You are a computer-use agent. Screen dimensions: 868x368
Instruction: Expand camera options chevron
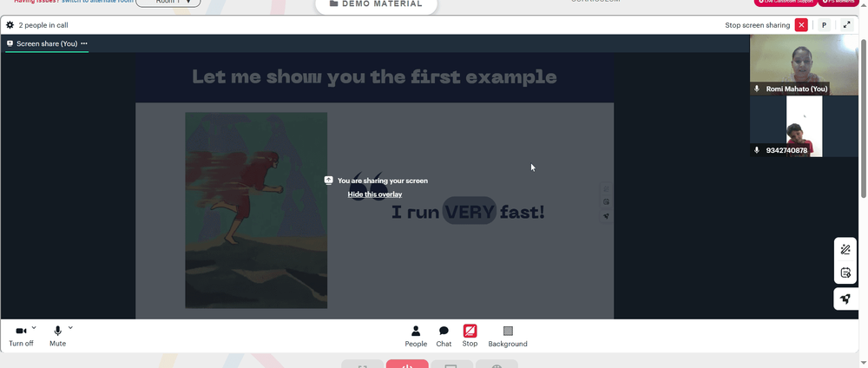[34, 327]
